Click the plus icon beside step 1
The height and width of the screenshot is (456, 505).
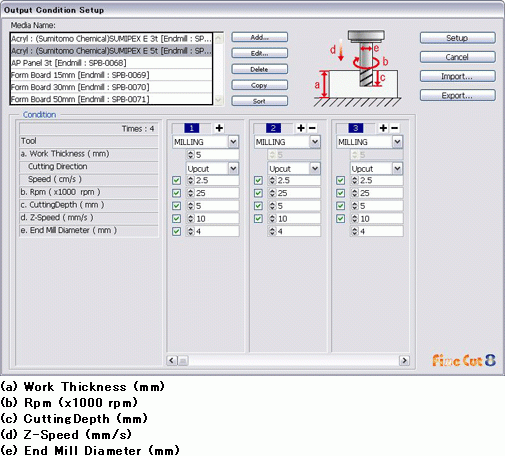pos(219,128)
